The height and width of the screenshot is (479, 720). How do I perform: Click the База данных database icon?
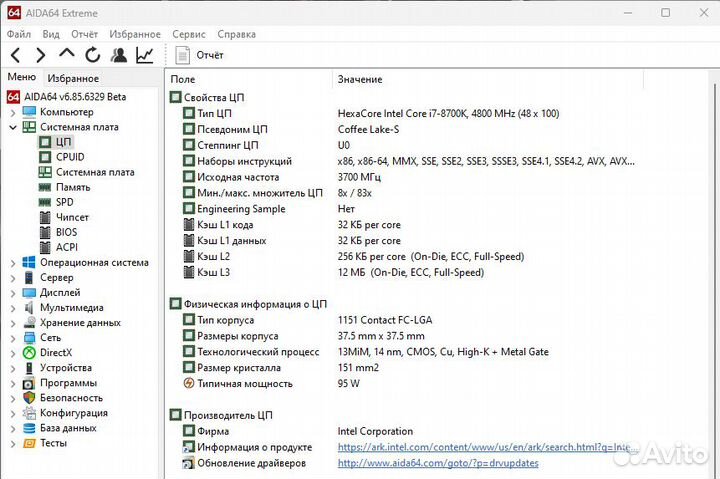pos(29,428)
